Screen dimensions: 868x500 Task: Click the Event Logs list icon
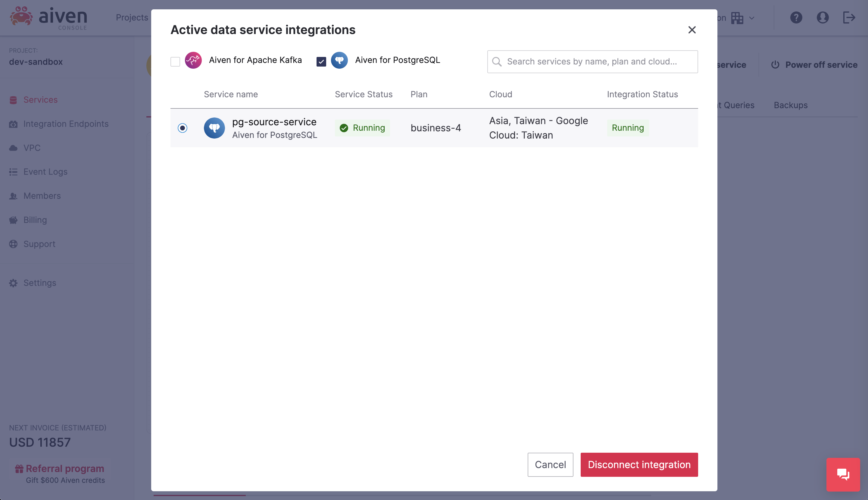(x=13, y=172)
